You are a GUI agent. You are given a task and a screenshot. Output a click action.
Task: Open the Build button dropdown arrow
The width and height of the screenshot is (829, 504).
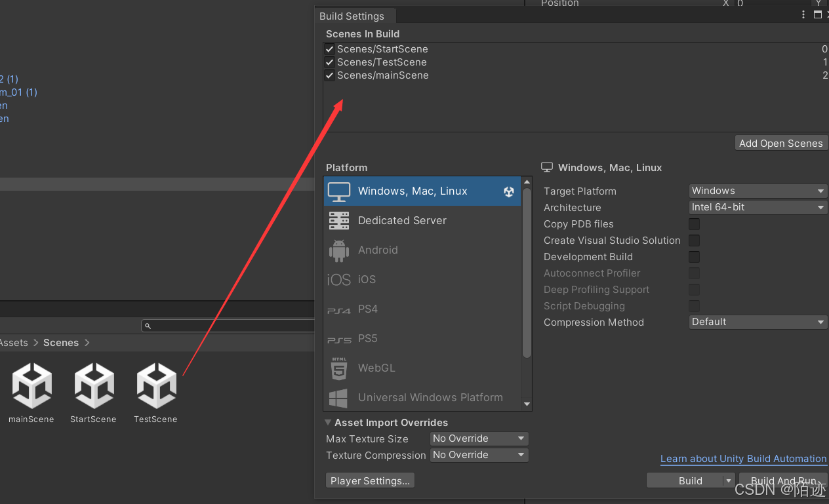(x=728, y=480)
